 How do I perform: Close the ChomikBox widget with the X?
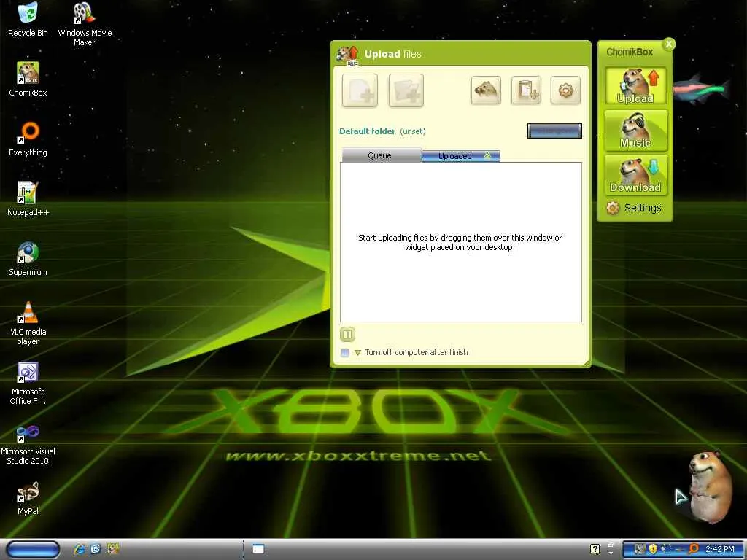[669, 44]
